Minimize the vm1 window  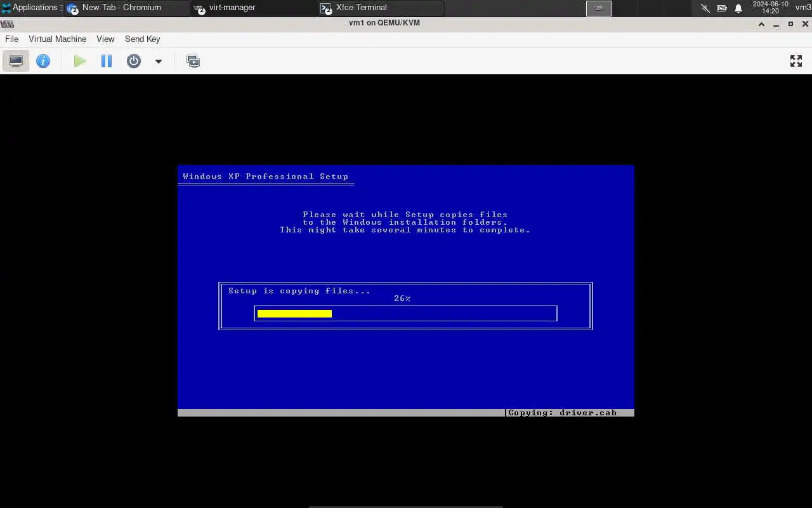[776, 24]
